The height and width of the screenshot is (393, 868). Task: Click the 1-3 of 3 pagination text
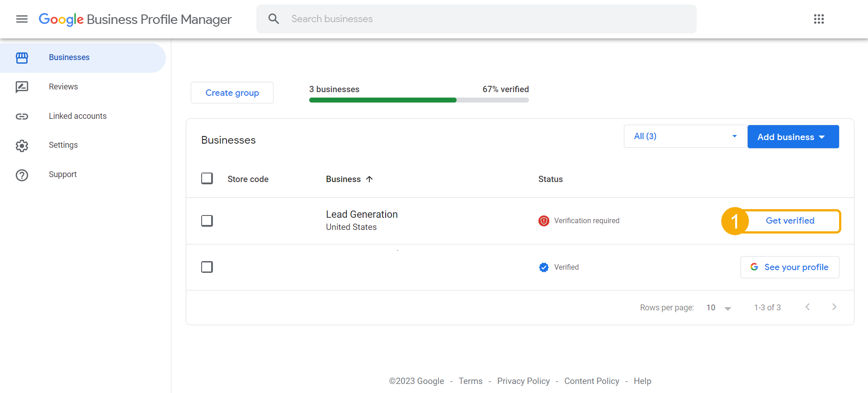(x=767, y=308)
